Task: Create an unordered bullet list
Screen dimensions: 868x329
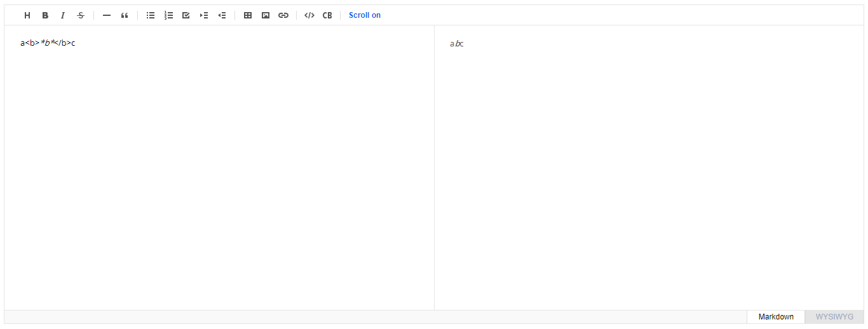Action: click(x=151, y=15)
